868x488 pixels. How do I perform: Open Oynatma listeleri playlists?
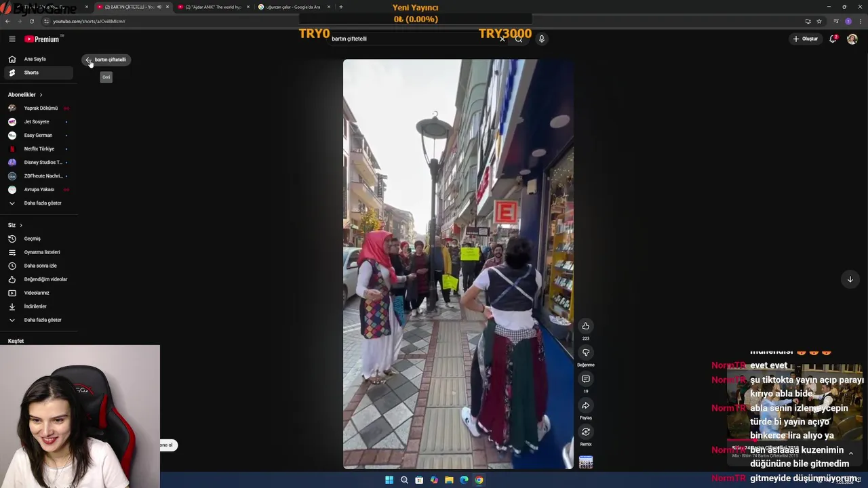point(38,252)
